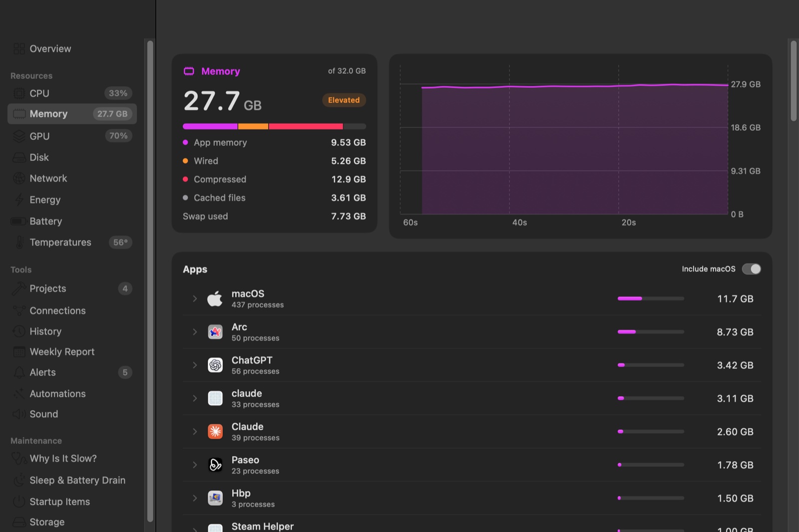The width and height of the screenshot is (799, 532).
Task: Click the Battery icon in sidebar
Action: (18, 221)
